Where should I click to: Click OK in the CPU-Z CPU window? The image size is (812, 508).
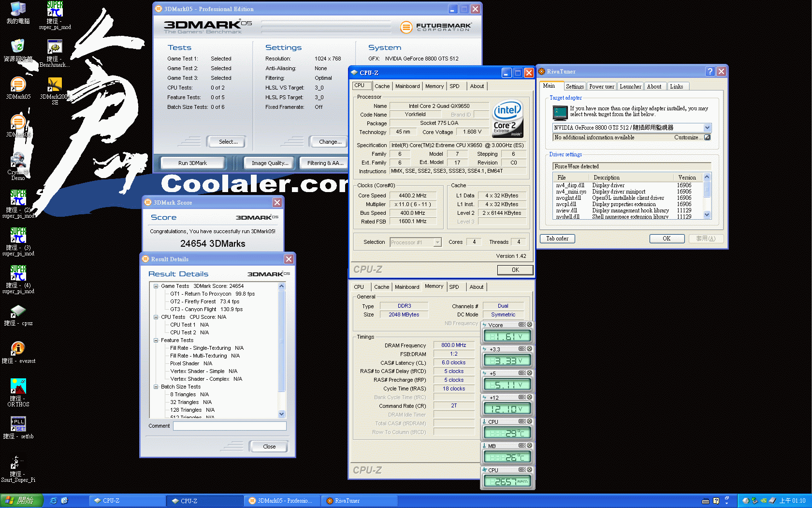click(x=515, y=270)
